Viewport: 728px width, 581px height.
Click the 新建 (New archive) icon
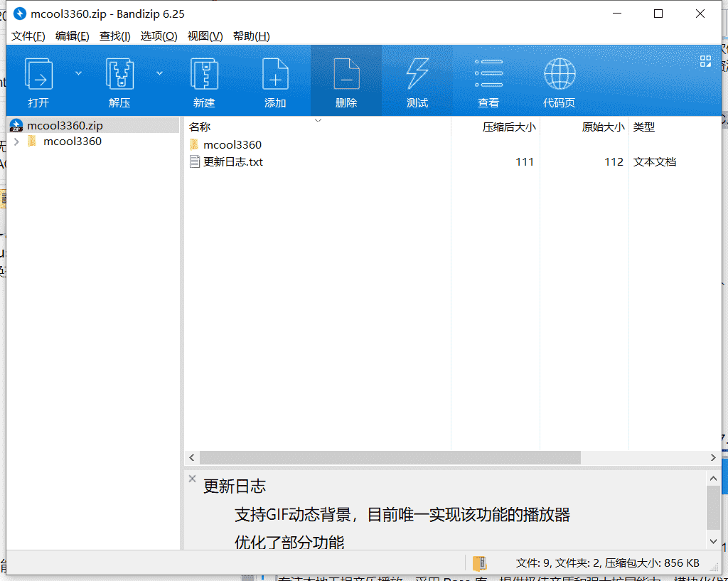(x=204, y=73)
